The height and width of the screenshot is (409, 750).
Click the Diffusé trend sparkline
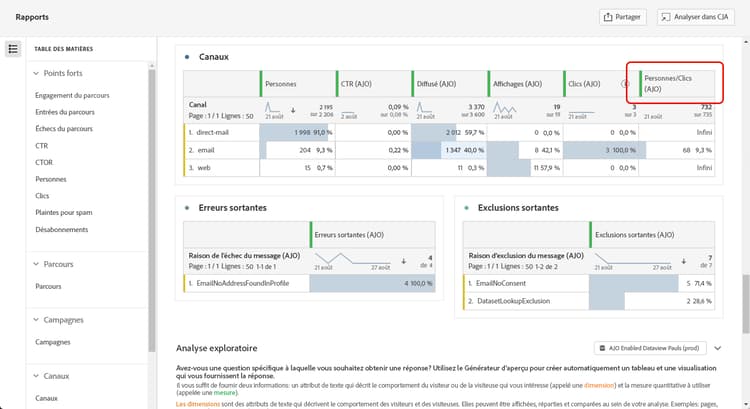[424, 107]
